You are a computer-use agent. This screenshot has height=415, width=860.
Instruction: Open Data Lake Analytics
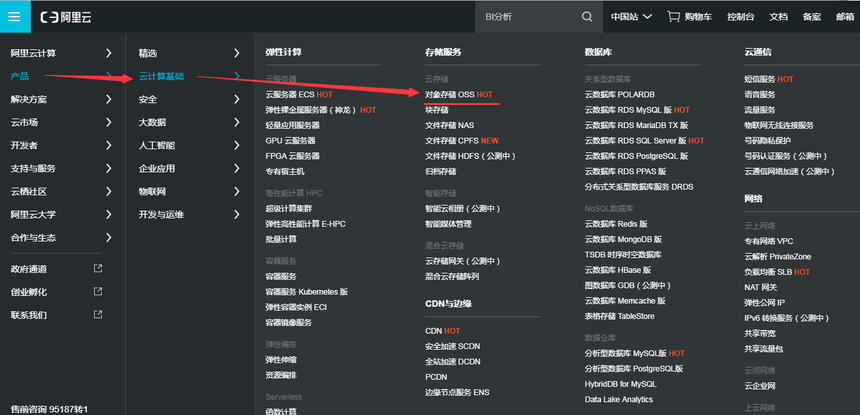click(x=619, y=399)
